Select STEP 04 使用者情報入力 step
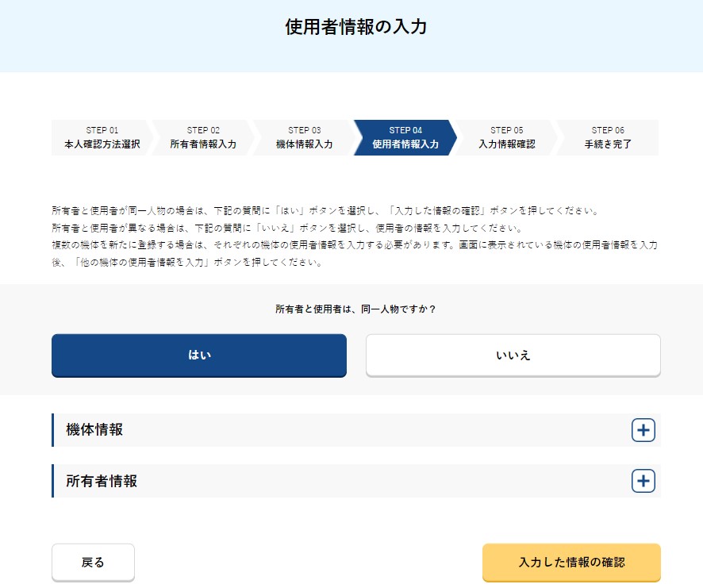703x588 pixels. [x=405, y=138]
